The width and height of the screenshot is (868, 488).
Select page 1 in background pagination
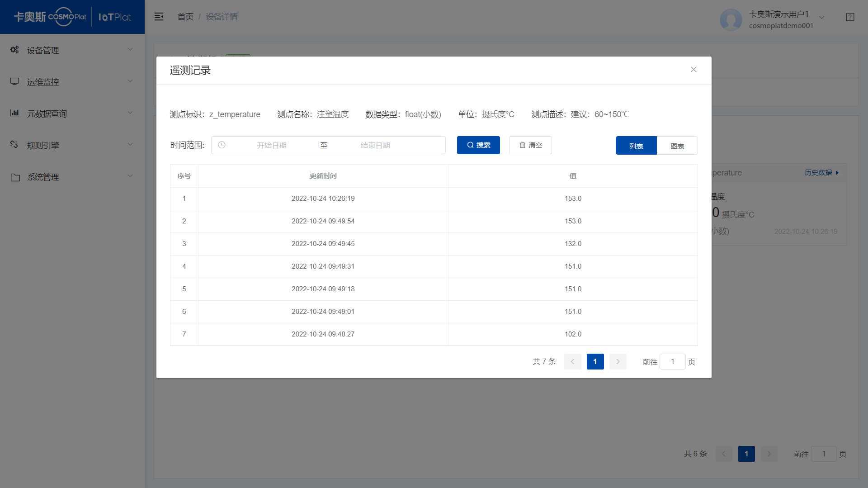pos(746,454)
